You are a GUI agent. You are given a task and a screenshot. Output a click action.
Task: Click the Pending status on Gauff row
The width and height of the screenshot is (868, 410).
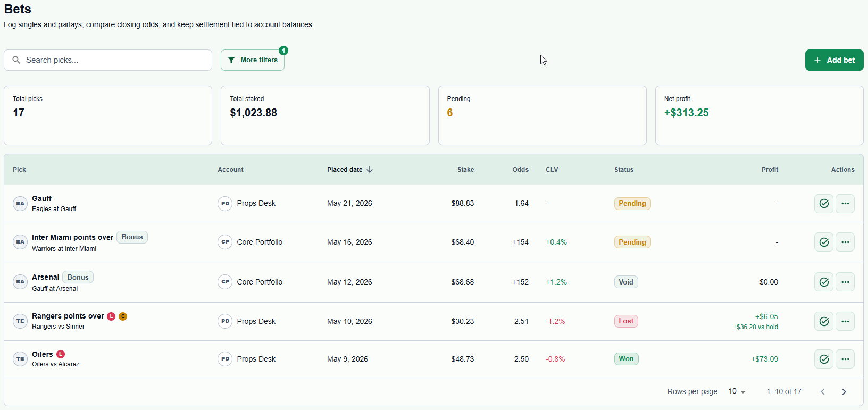(x=632, y=204)
